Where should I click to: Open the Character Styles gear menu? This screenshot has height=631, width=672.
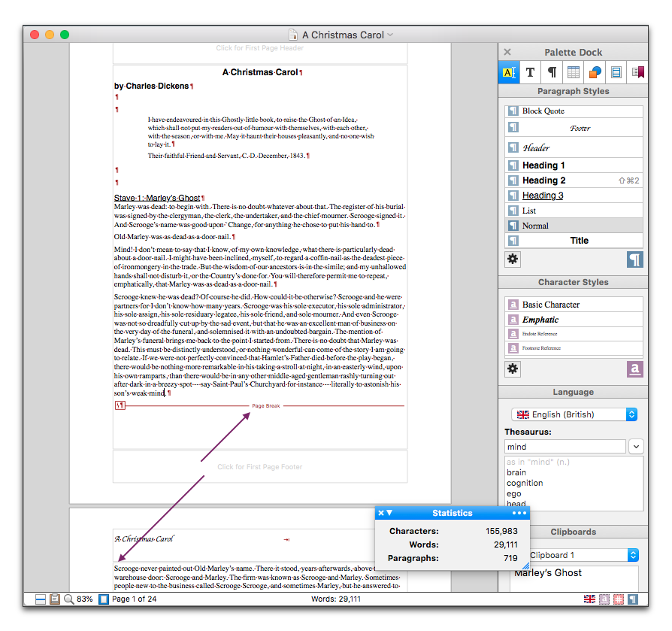click(513, 369)
